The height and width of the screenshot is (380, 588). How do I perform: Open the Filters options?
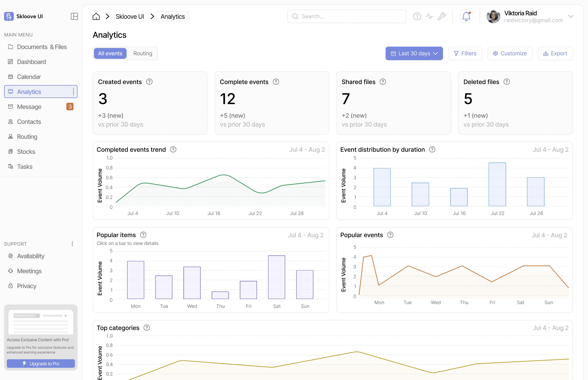pos(465,53)
